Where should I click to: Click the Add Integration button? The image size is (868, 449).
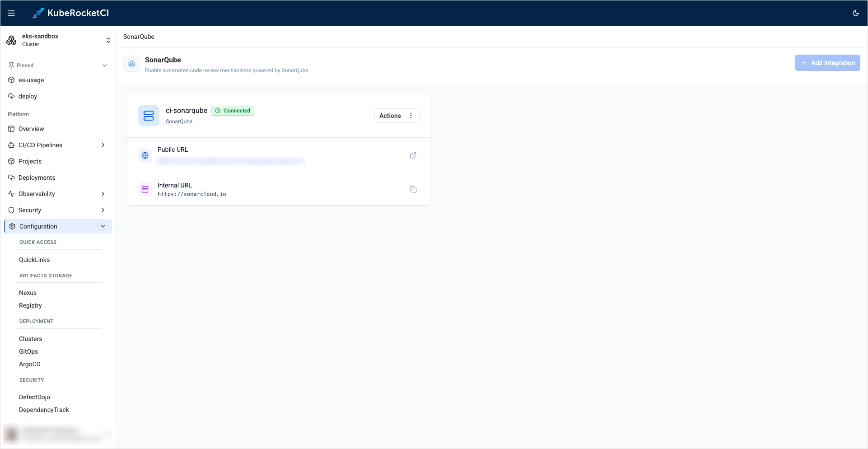click(827, 63)
